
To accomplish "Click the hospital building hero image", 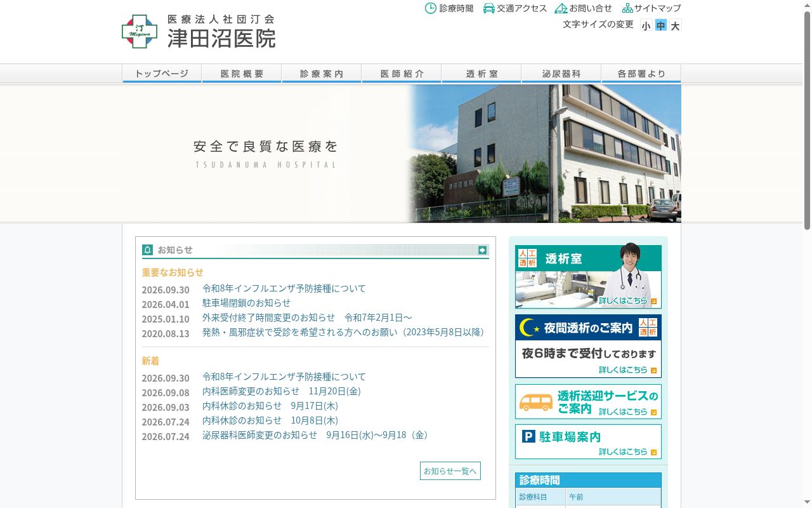I will pyautogui.click(x=546, y=153).
